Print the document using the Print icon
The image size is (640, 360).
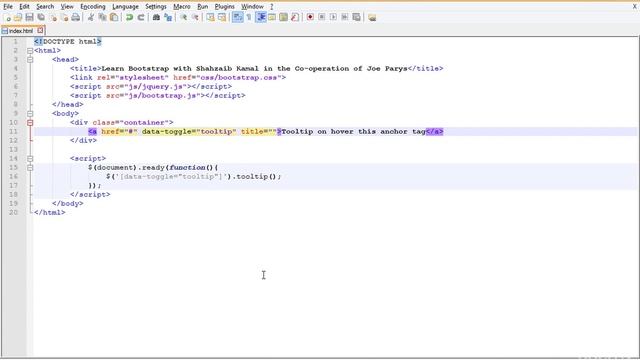pos(76,18)
